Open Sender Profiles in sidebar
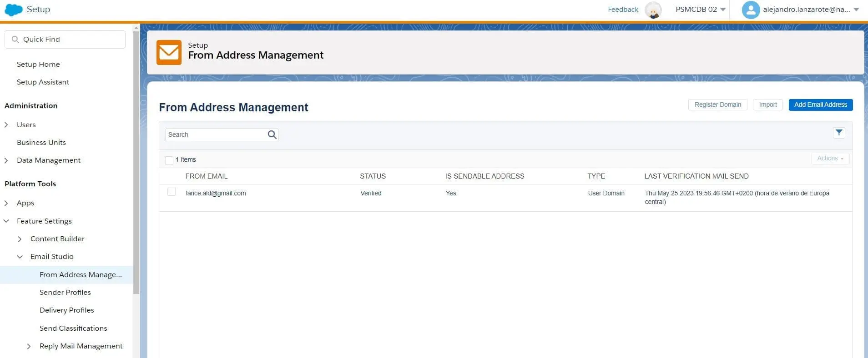The width and height of the screenshot is (868, 358). click(65, 292)
